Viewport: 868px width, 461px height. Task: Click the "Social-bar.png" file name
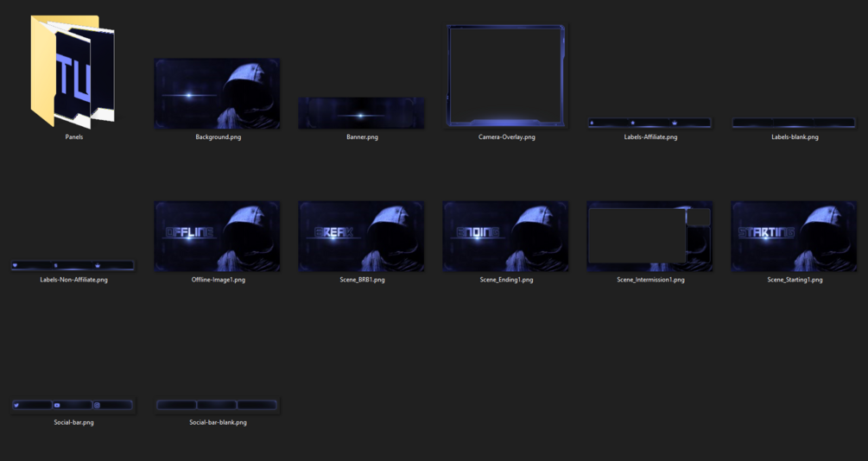click(x=73, y=422)
